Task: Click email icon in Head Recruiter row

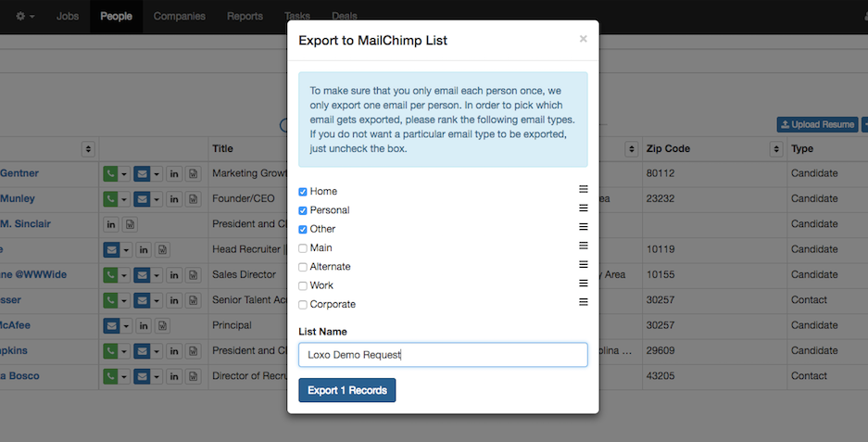Action: (x=112, y=250)
